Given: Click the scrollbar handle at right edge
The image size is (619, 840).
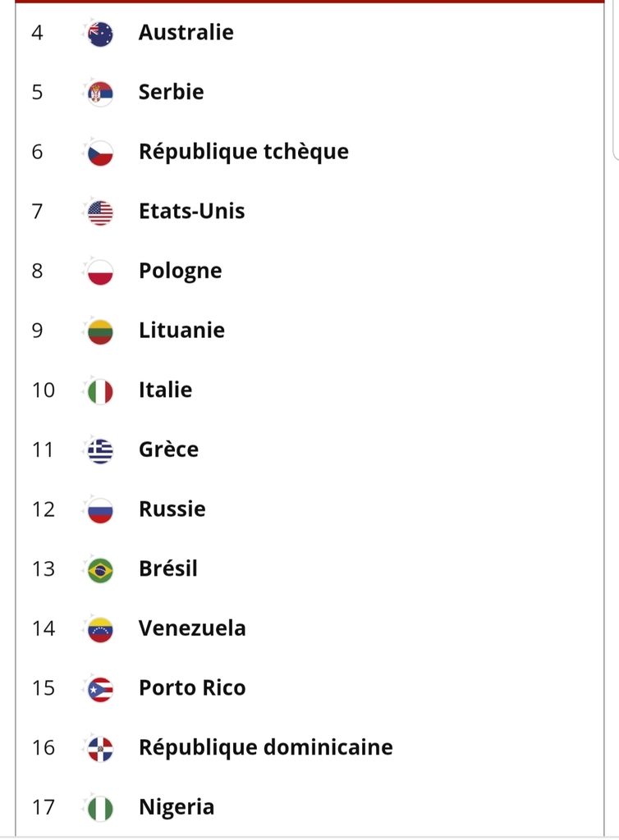Looking at the screenshot, I should pyautogui.click(x=616, y=80).
